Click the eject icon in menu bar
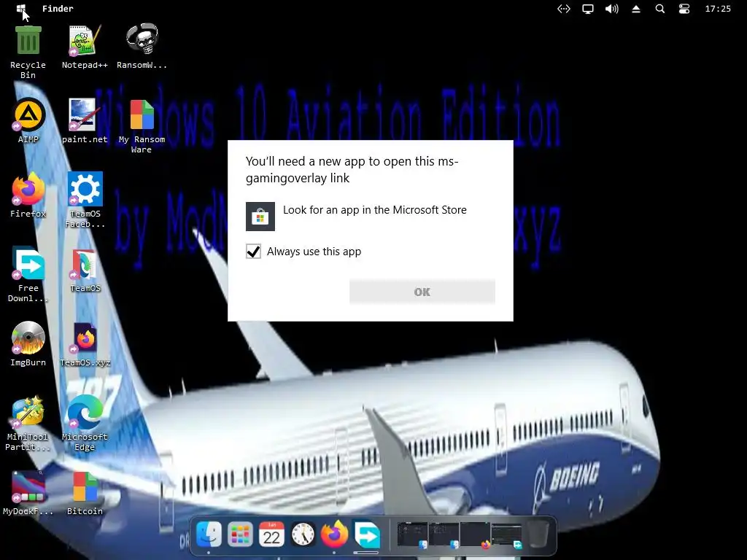The width and height of the screenshot is (747, 560). [636, 9]
